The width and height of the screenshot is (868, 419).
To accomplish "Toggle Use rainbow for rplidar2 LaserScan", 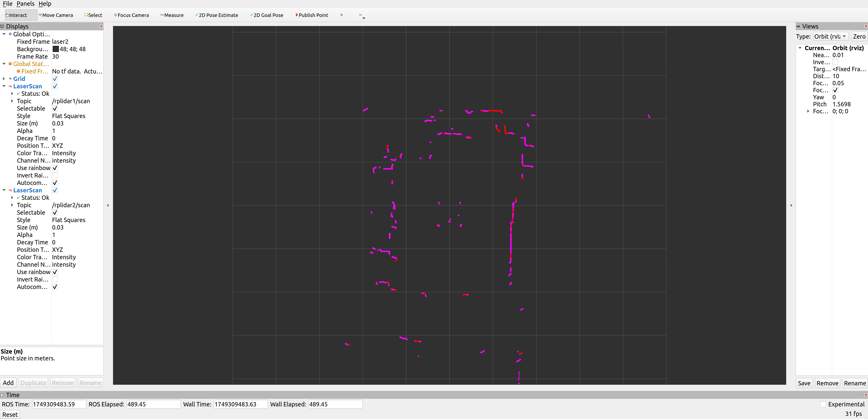I will coord(55,272).
